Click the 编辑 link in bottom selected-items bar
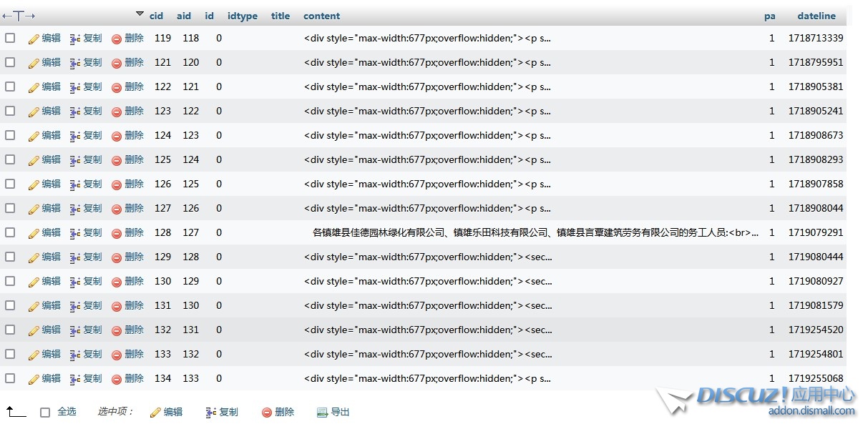This screenshot has height=429, width=868. pos(172,412)
